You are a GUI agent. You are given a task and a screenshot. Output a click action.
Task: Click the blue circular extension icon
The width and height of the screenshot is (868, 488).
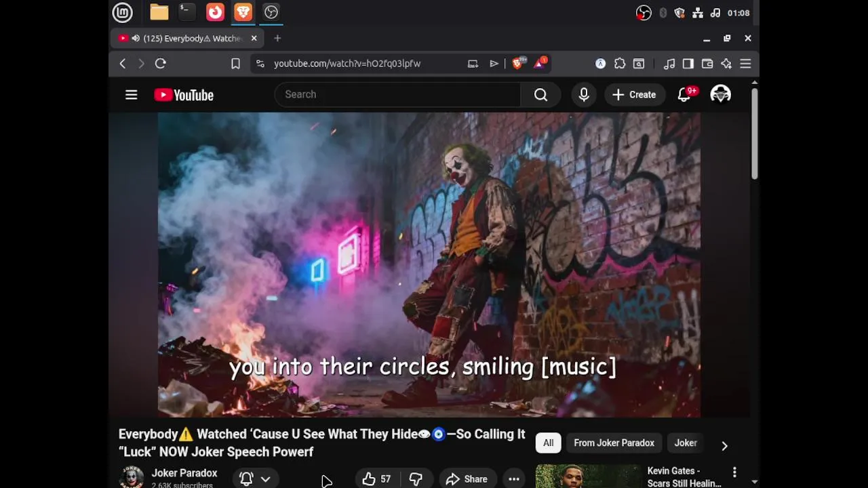[601, 64]
